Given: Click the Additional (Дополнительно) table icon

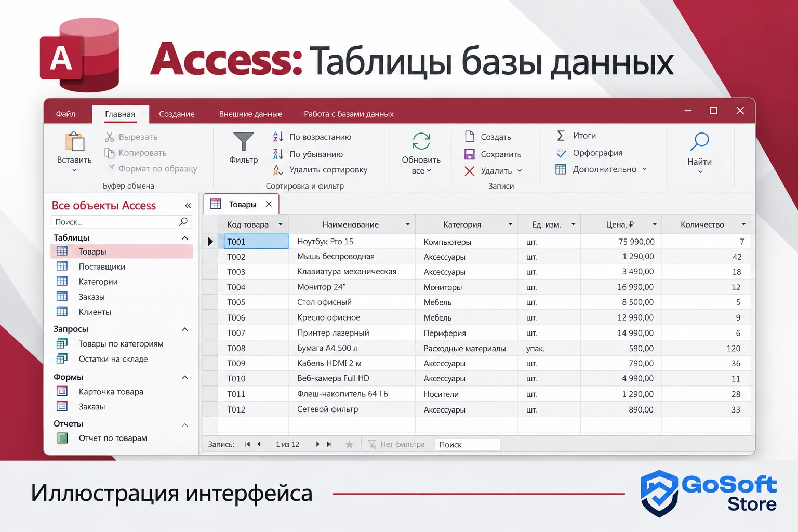Looking at the screenshot, I should pyautogui.click(x=561, y=169).
